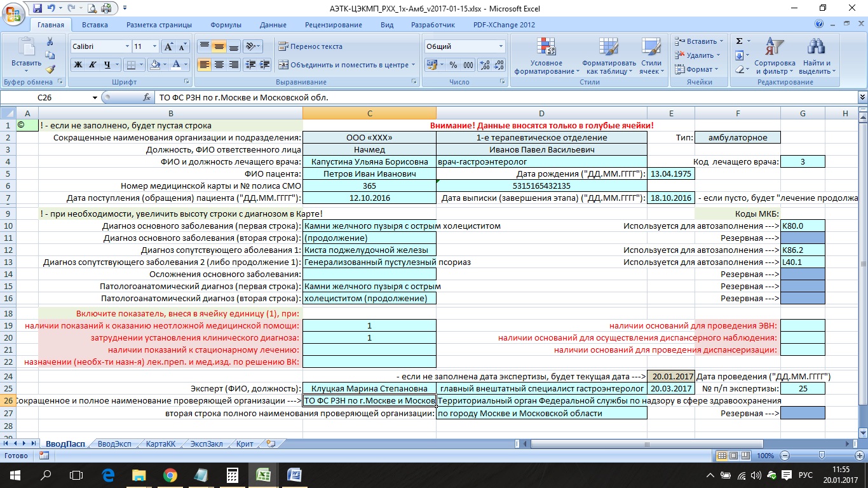Center text horizontally
Image resolution: width=868 pixels, height=488 pixels.
click(x=219, y=65)
